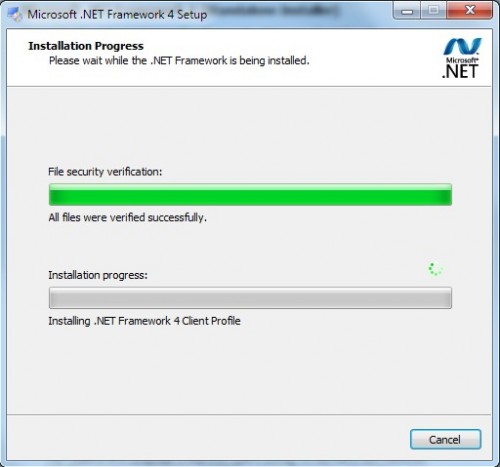Minimize the .NET Framework 4 Setup window
The image size is (500, 467).
click(x=407, y=11)
